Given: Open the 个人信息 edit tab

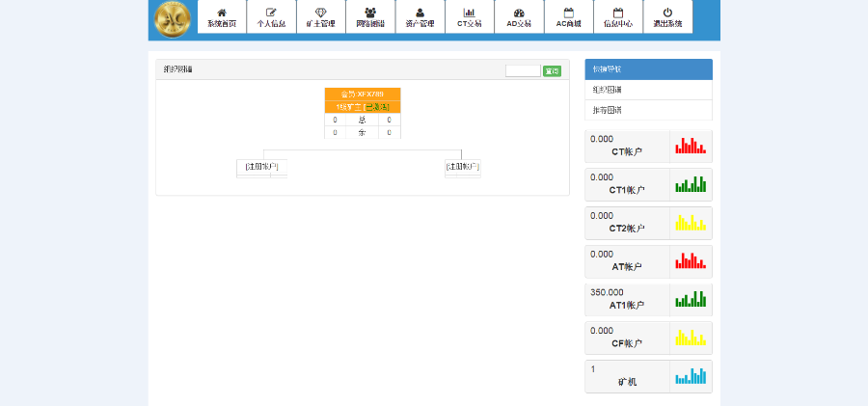Looking at the screenshot, I should (x=271, y=17).
